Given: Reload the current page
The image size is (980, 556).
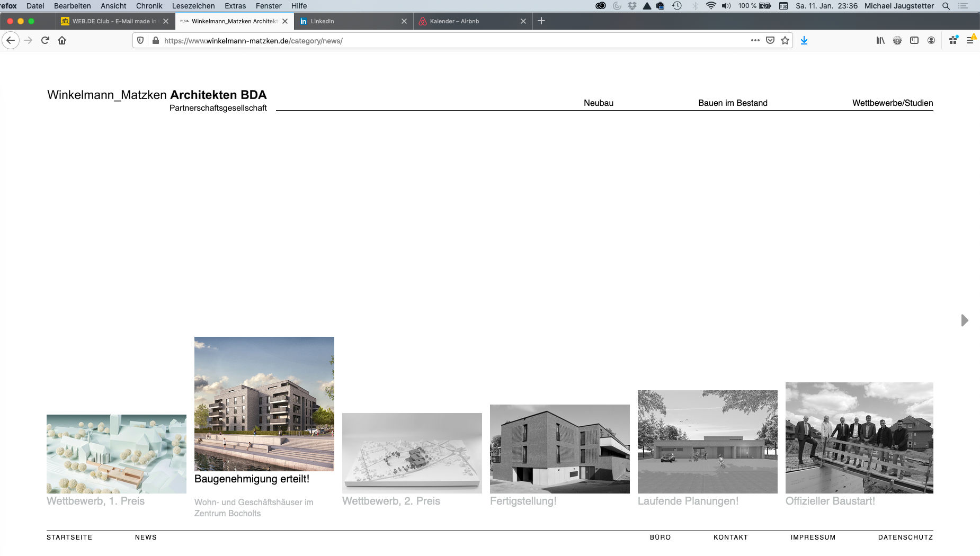Looking at the screenshot, I should point(45,40).
